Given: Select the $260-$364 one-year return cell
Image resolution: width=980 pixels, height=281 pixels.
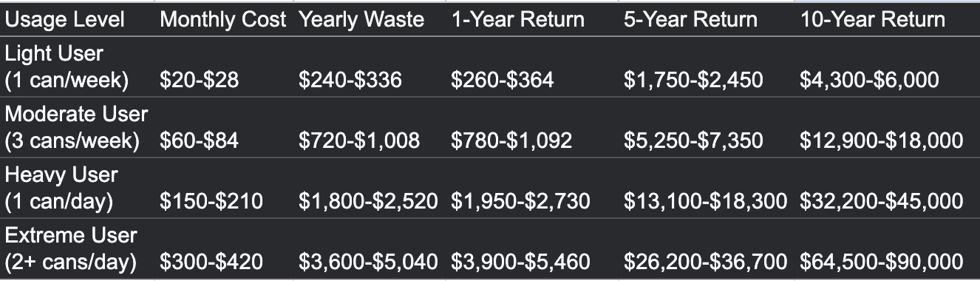Looking at the screenshot, I should 503,80.
